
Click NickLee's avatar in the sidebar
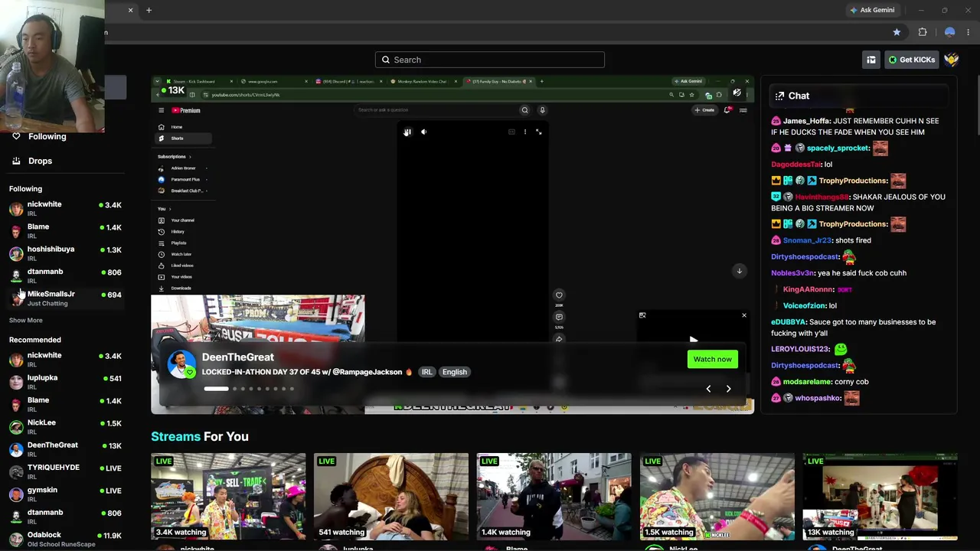(x=16, y=427)
